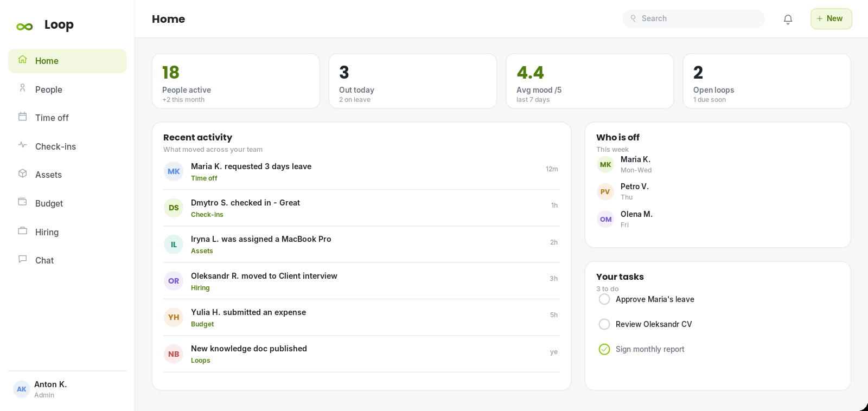
Task: Click the Time off calendar icon
Action: point(22,117)
